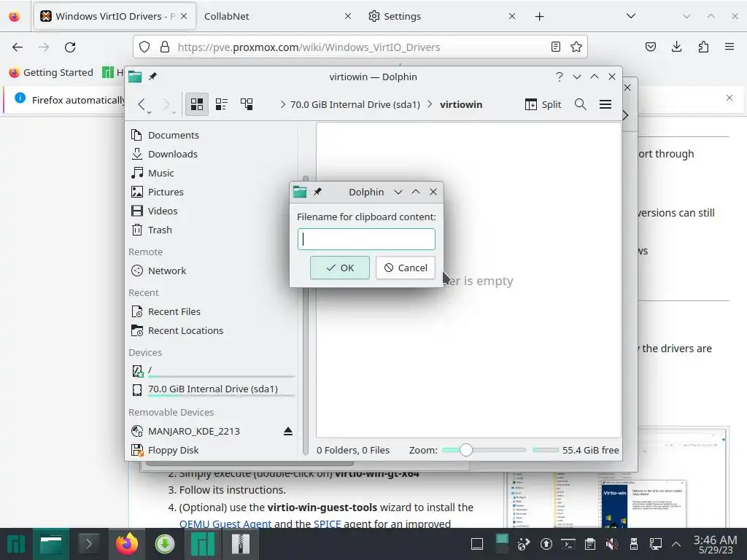Switch Dolphin to Icons view mode
The image size is (747, 560).
pyautogui.click(x=197, y=104)
